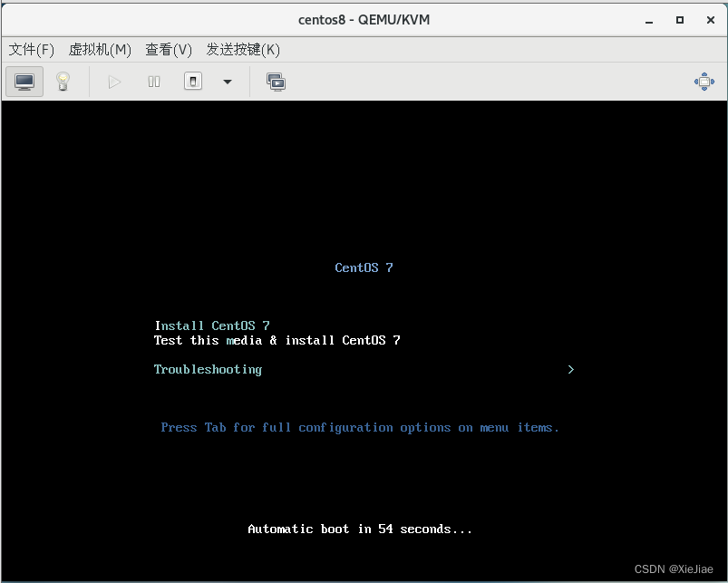
Task: Open the shutdown options dropdown arrow
Action: pos(227,83)
